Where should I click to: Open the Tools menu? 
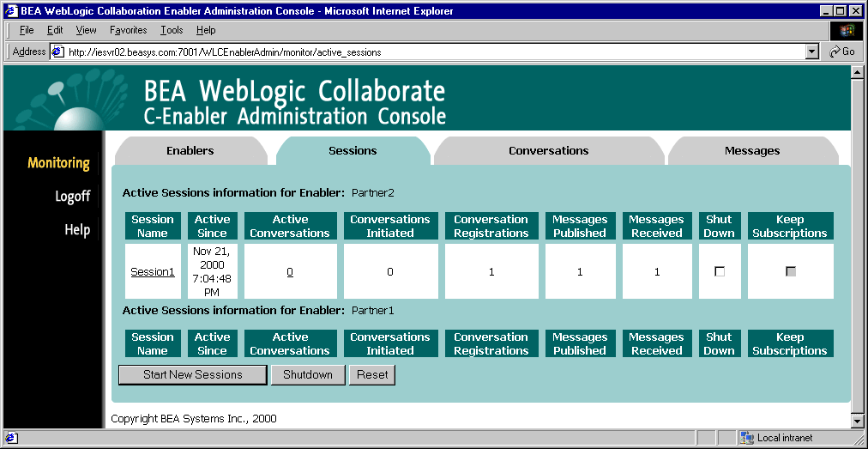point(172,31)
